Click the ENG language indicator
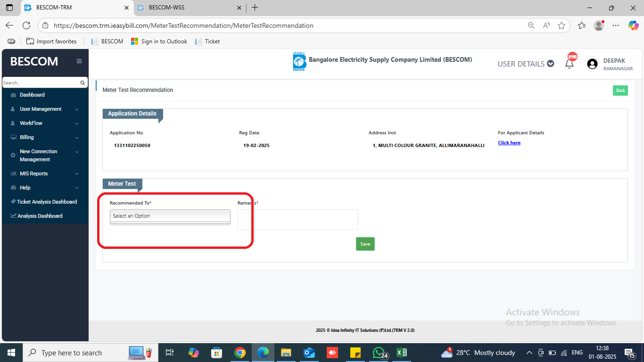 [x=577, y=353]
